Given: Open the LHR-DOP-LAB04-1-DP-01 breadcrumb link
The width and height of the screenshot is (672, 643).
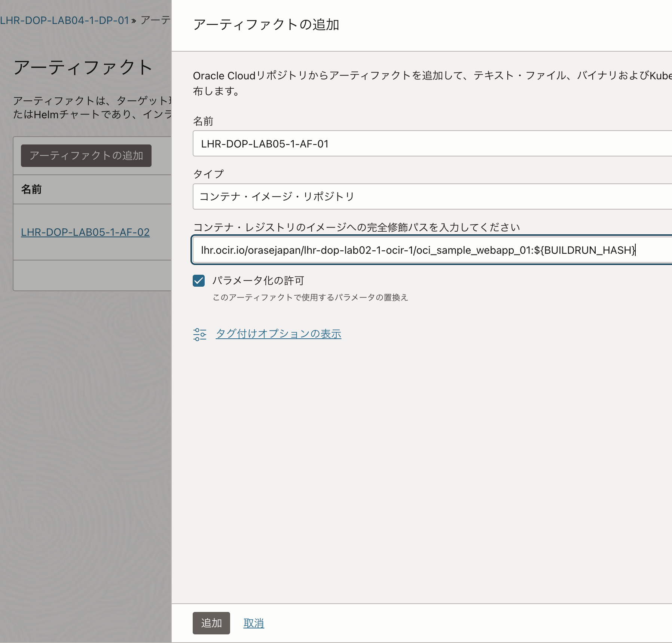Looking at the screenshot, I should coord(64,21).
